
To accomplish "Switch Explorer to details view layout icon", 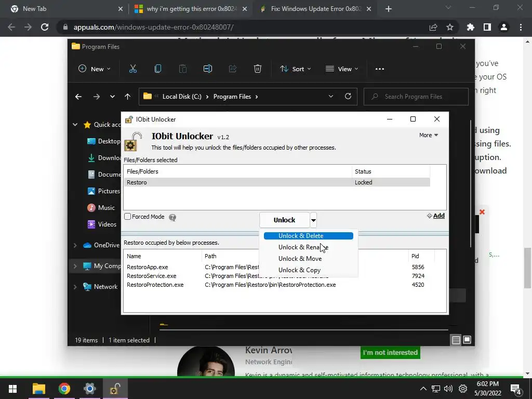I will 456,340.
